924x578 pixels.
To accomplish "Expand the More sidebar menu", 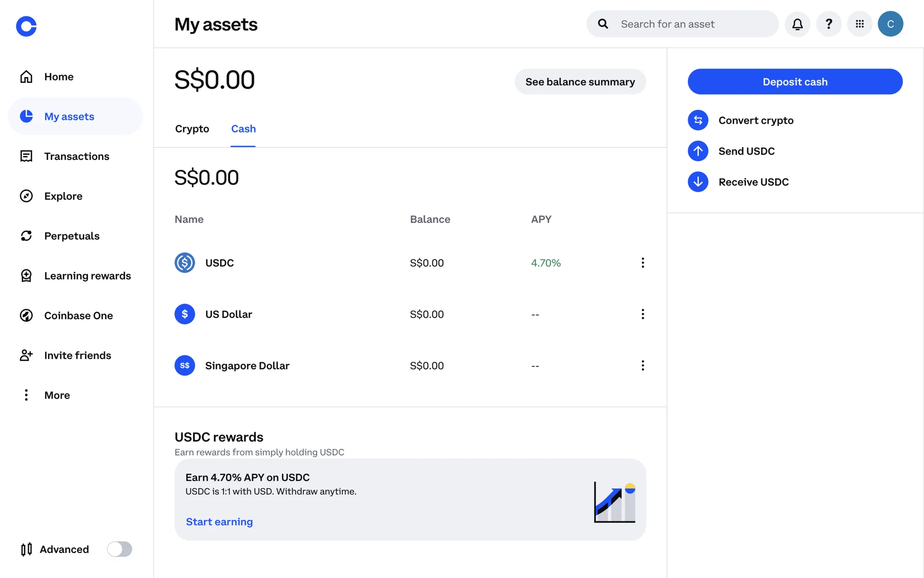I will click(x=57, y=395).
